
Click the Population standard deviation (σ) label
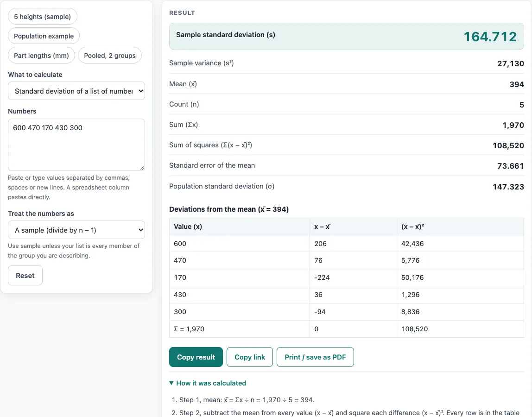tap(222, 186)
